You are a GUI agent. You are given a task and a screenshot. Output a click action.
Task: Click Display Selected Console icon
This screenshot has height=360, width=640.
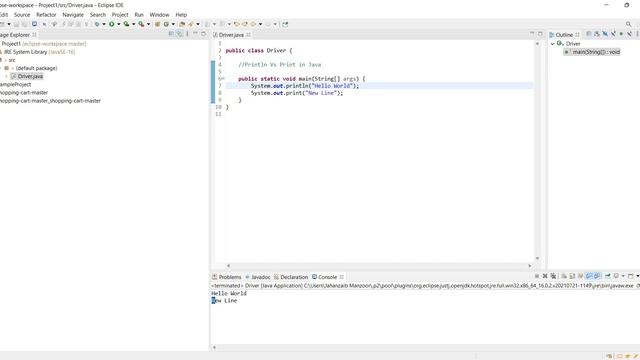click(616, 276)
